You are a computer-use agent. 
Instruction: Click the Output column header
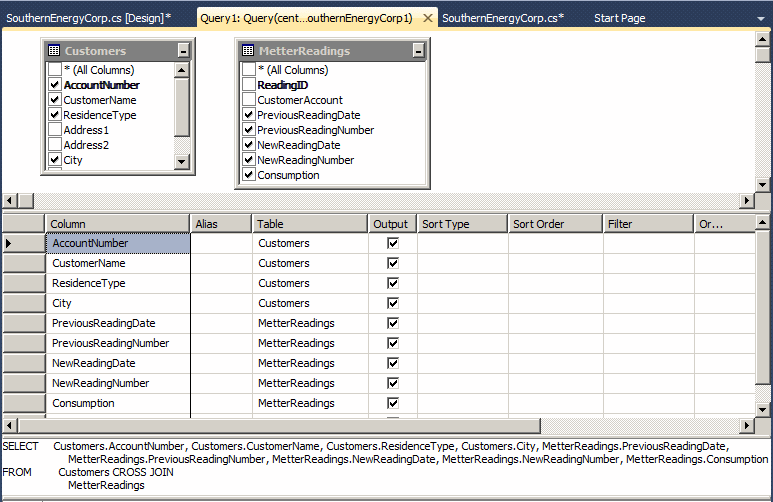point(392,224)
